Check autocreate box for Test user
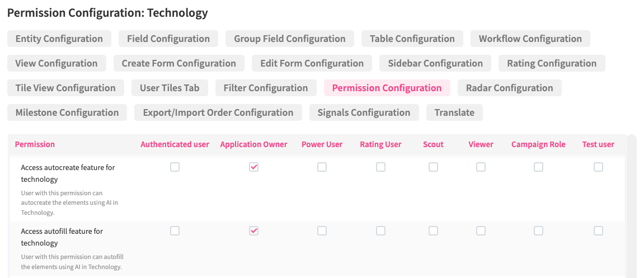 (598, 167)
